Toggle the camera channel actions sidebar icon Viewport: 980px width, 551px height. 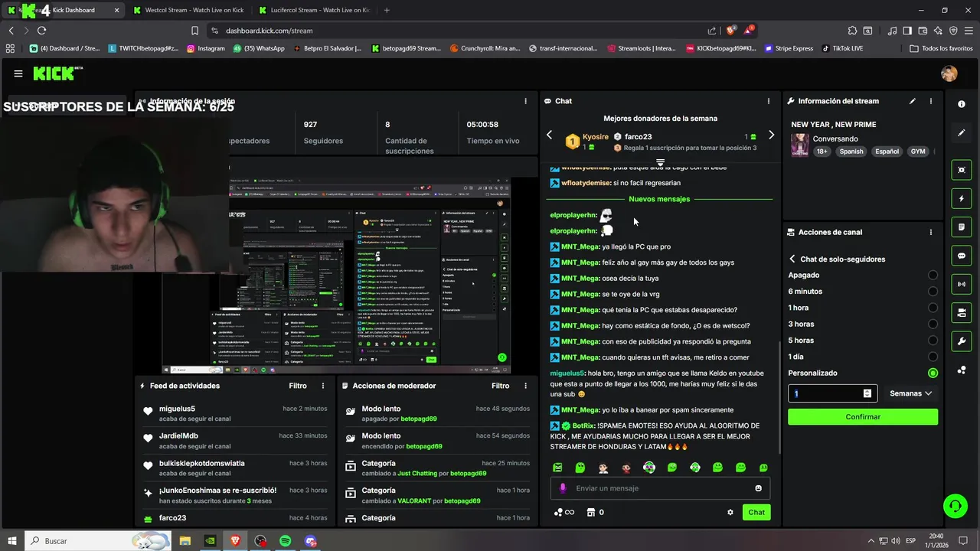click(962, 312)
